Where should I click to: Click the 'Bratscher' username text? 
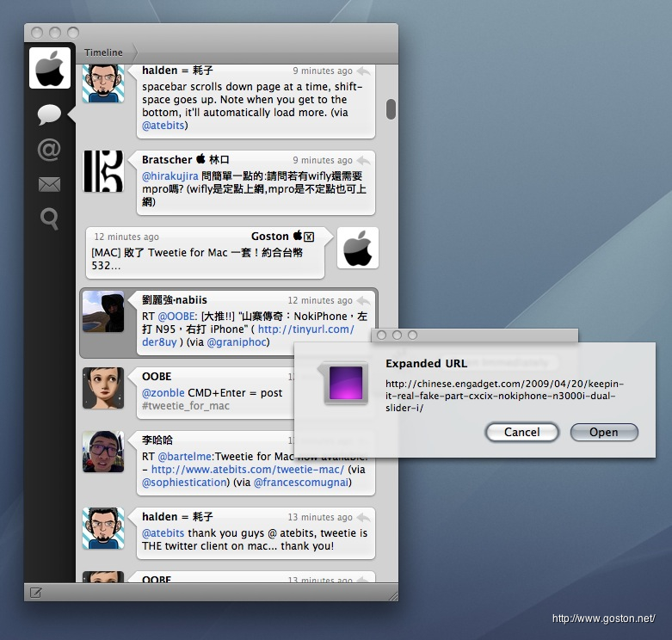pyautogui.click(x=167, y=160)
